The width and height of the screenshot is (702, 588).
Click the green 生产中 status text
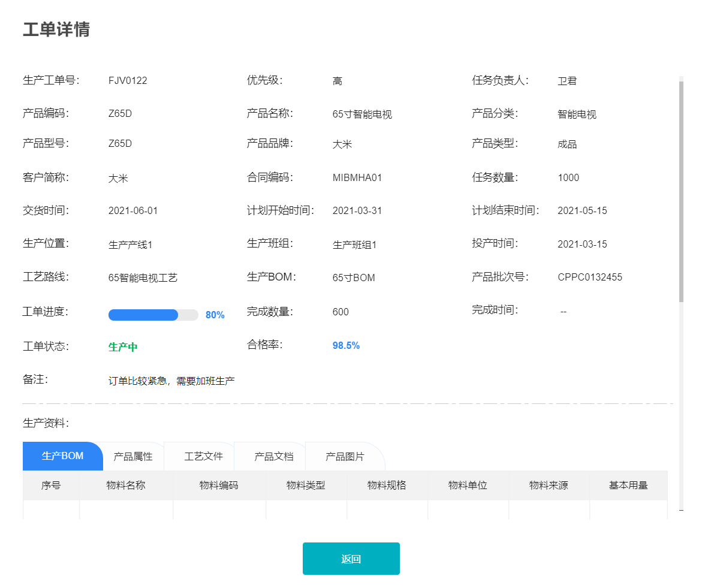(123, 347)
